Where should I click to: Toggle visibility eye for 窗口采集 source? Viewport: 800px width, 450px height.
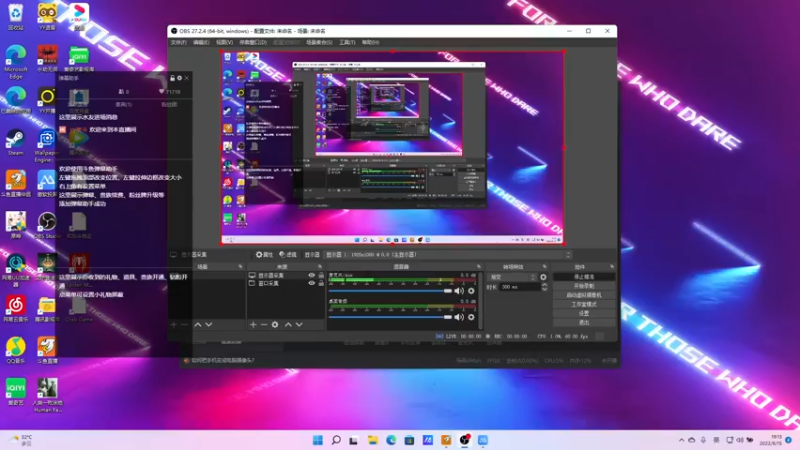pos(311,283)
